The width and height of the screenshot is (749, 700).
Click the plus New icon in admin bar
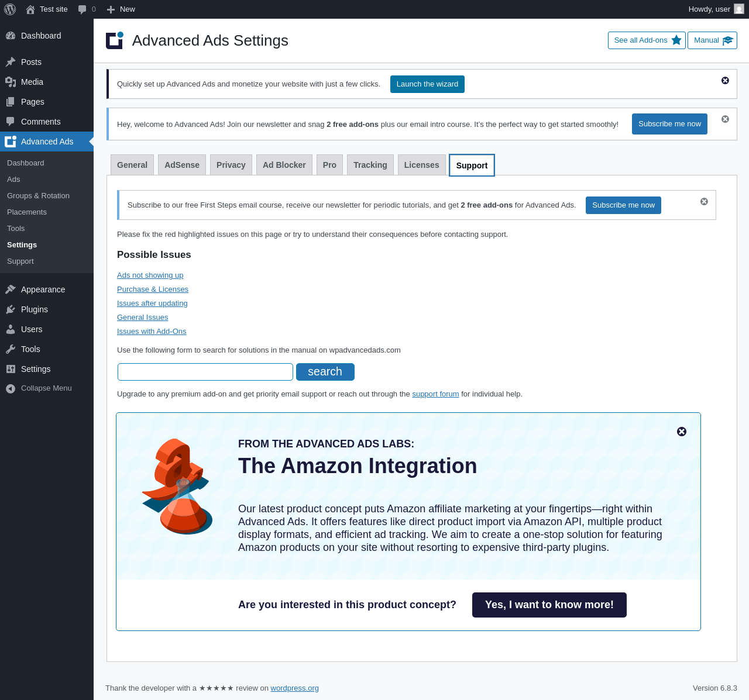coord(111,9)
